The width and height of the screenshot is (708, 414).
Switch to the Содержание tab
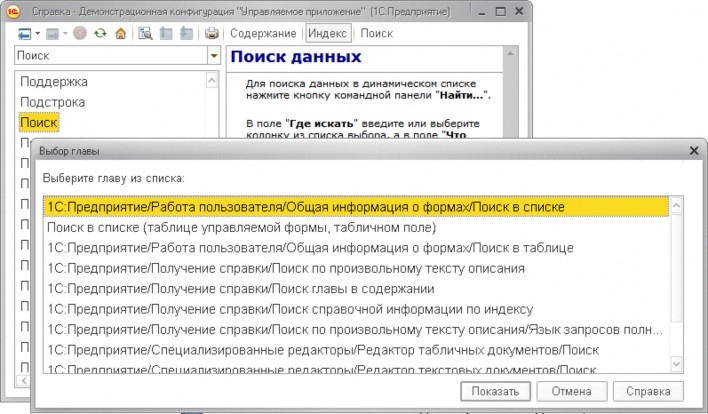tap(263, 33)
